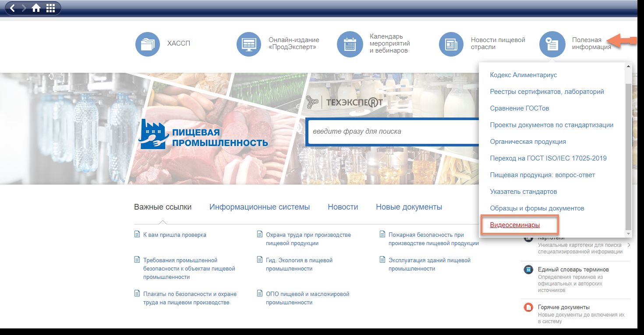Open the Новые документы tab
This screenshot has width=644, height=335.
click(409, 207)
